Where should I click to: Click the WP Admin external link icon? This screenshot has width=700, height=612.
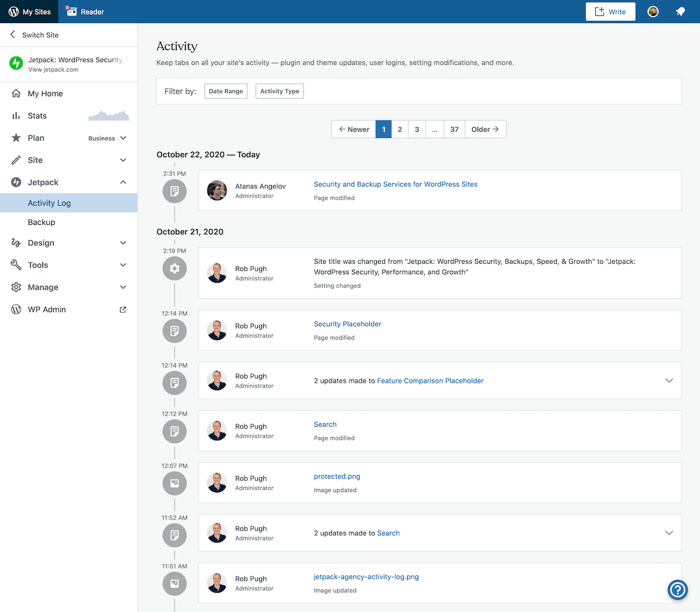123,309
